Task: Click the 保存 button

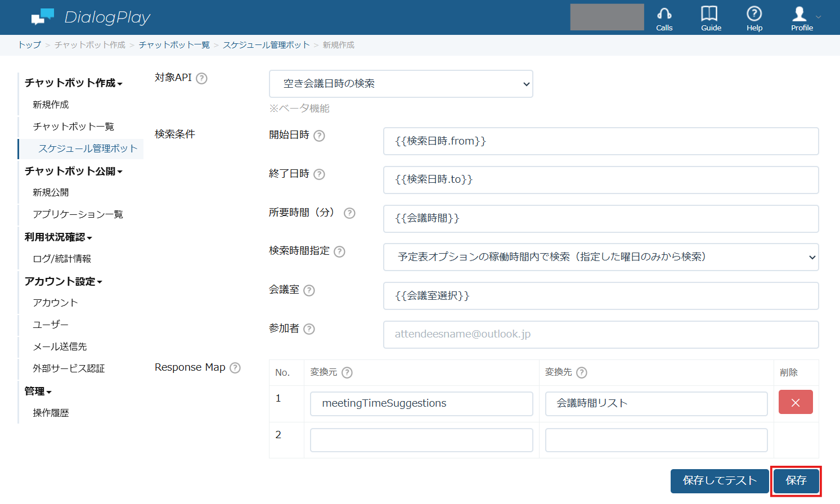Action: point(796,481)
